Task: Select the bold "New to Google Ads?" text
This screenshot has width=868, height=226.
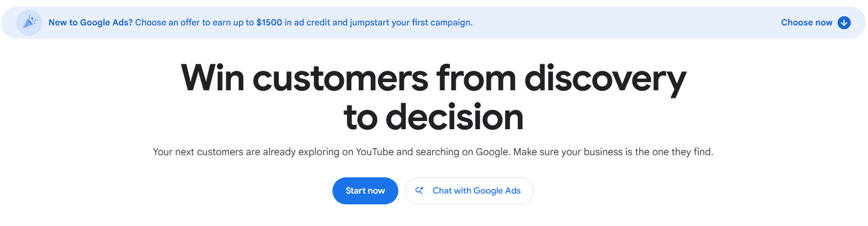Action: pyautogui.click(x=90, y=23)
